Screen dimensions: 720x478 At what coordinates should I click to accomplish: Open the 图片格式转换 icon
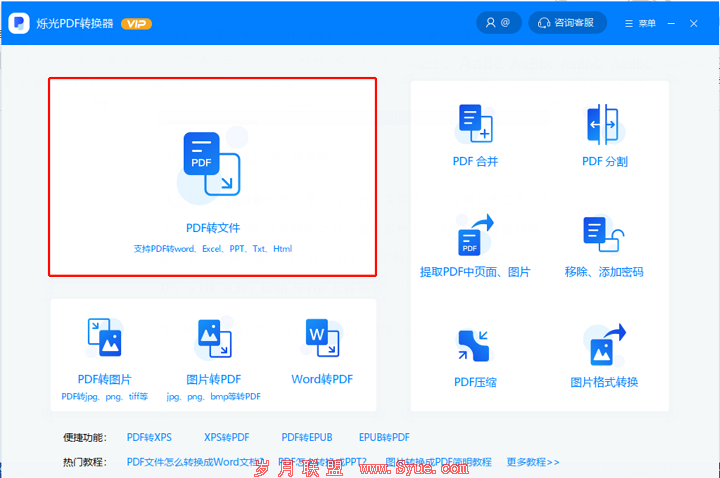607,344
